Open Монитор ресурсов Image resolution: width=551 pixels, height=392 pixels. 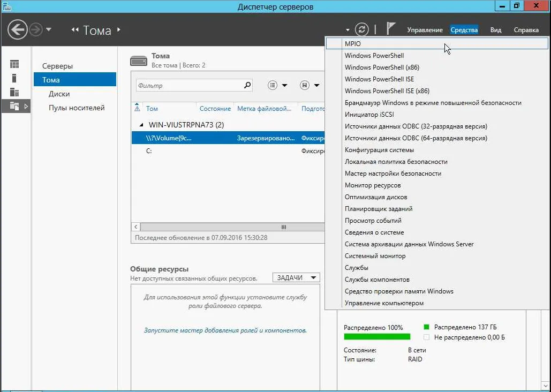437,185
